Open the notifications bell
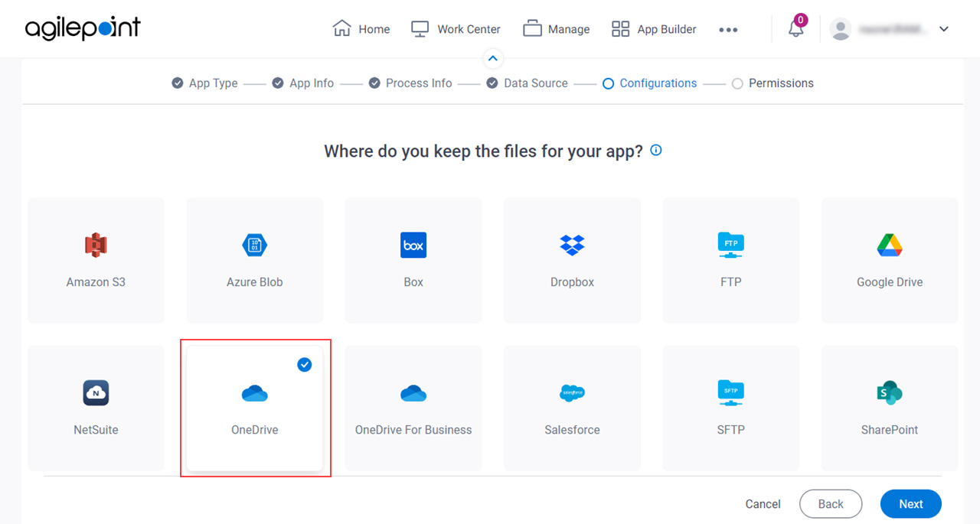Image resolution: width=980 pixels, height=524 pixels. (796, 29)
